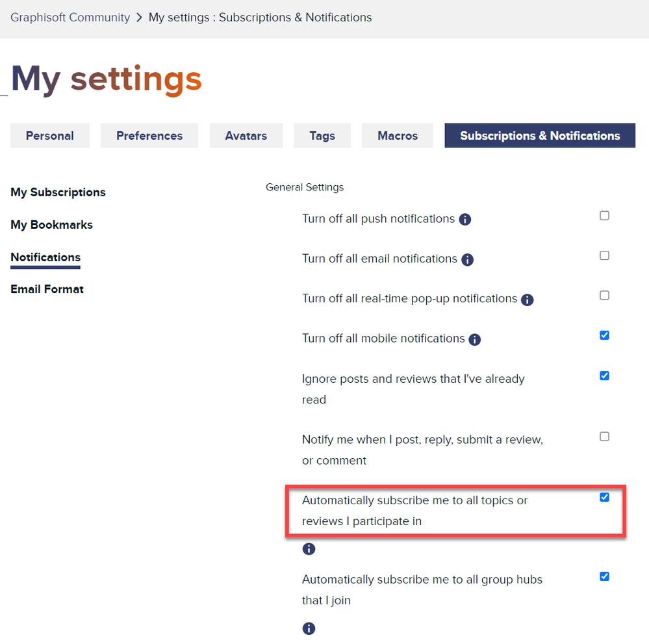
Task: Enable notify me when I post checkbox
Action: coord(604,437)
